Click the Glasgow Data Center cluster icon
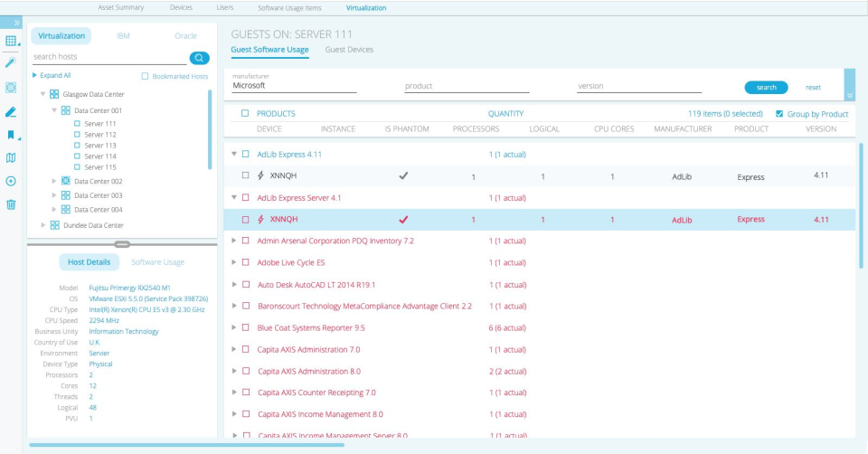The height and width of the screenshot is (454, 868). (54, 94)
